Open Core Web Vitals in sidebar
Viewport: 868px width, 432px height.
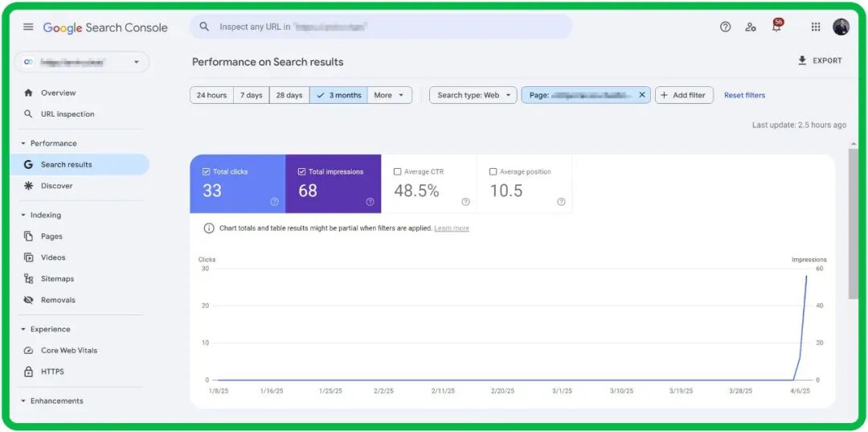coord(68,351)
